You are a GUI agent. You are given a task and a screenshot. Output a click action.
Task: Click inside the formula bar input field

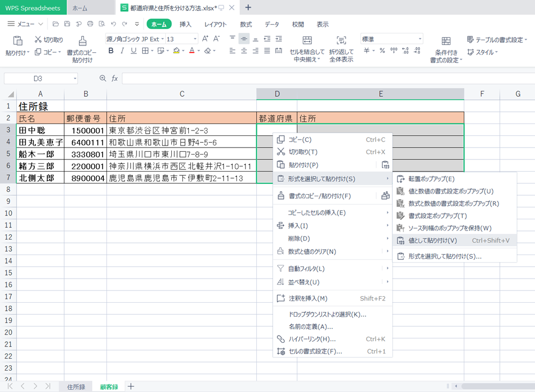click(321, 79)
